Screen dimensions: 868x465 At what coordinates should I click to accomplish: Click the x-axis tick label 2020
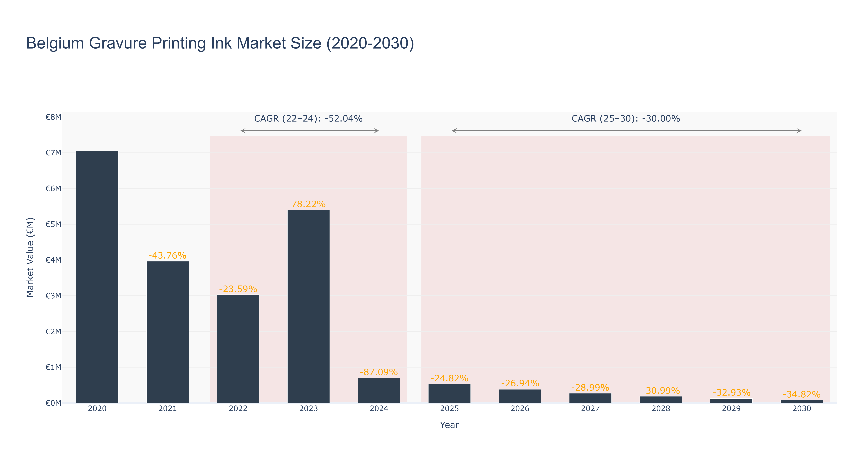click(97, 409)
